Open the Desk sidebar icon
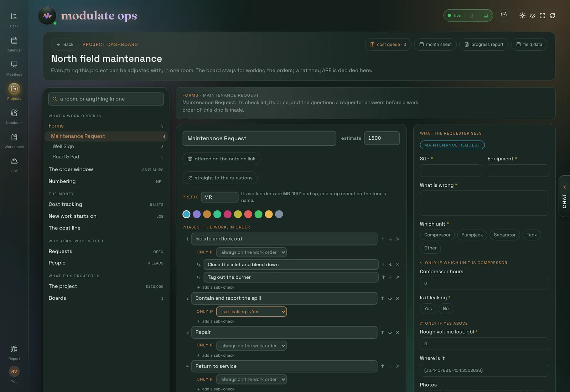This screenshot has height=392, width=570. pyautogui.click(x=14, y=20)
